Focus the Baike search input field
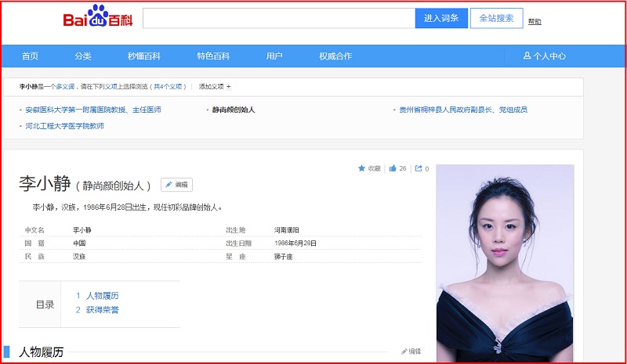 point(278,18)
